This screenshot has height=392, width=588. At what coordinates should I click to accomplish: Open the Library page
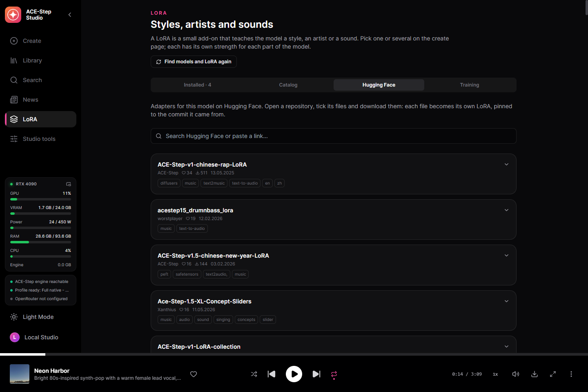coord(40,60)
